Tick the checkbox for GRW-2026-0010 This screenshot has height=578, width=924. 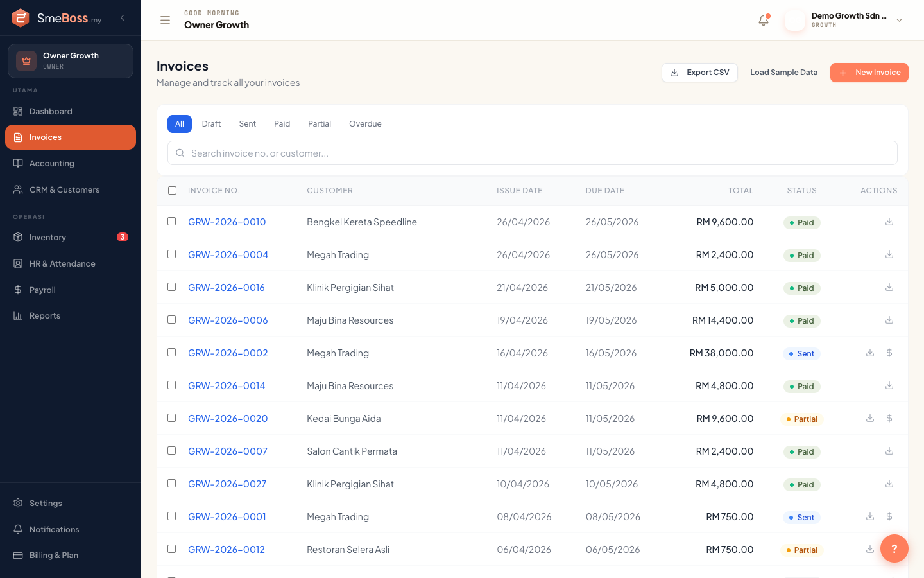pos(171,222)
